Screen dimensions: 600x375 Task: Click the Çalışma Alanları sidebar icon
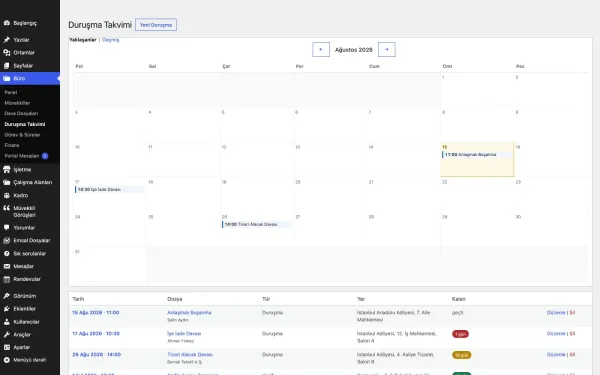[x=7, y=183]
